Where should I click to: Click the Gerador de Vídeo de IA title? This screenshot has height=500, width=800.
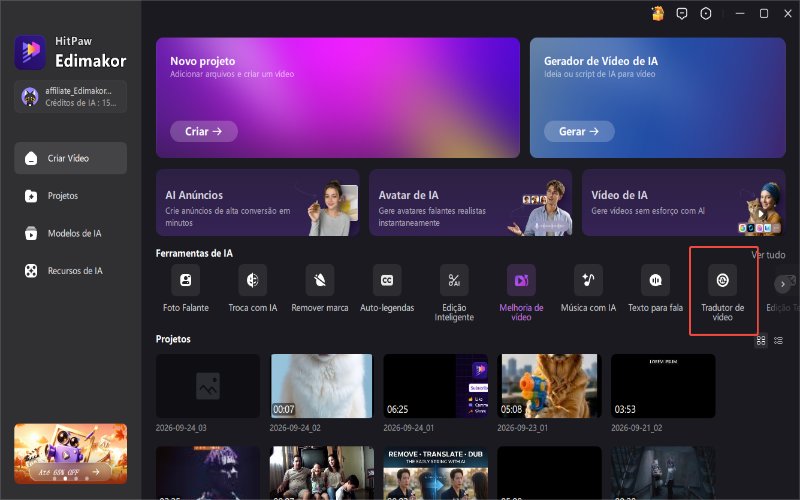(601, 61)
